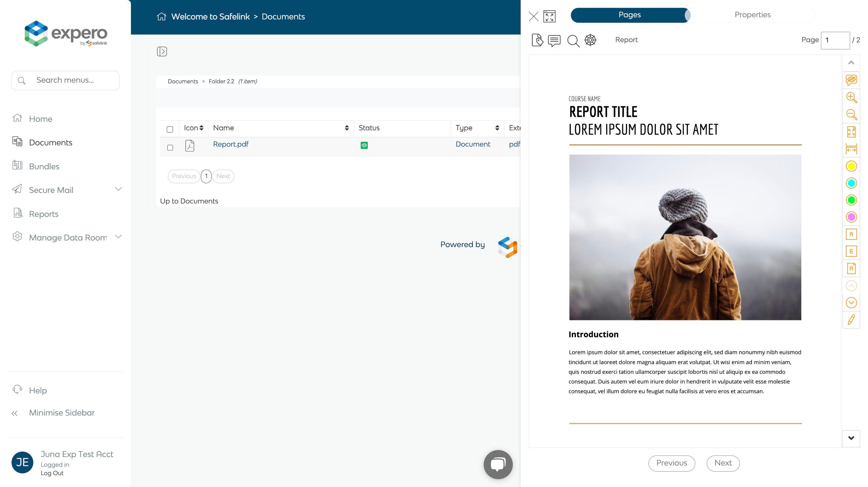Open the comments icon in viewer toolbar

[x=554, y=40]
